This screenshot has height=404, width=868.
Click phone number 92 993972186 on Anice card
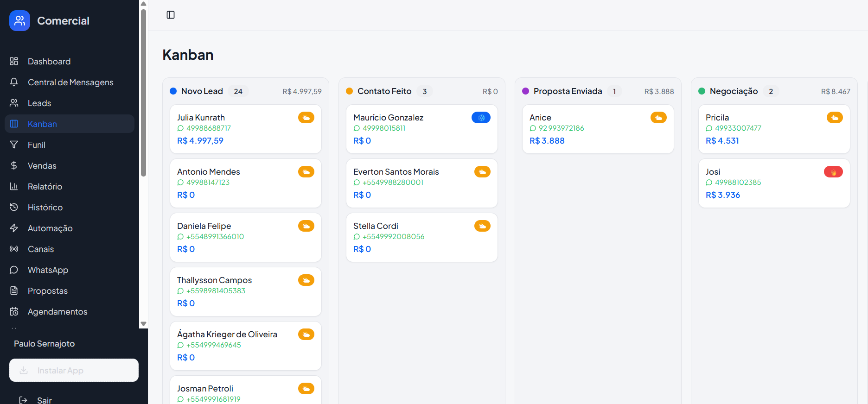[561, 128]
